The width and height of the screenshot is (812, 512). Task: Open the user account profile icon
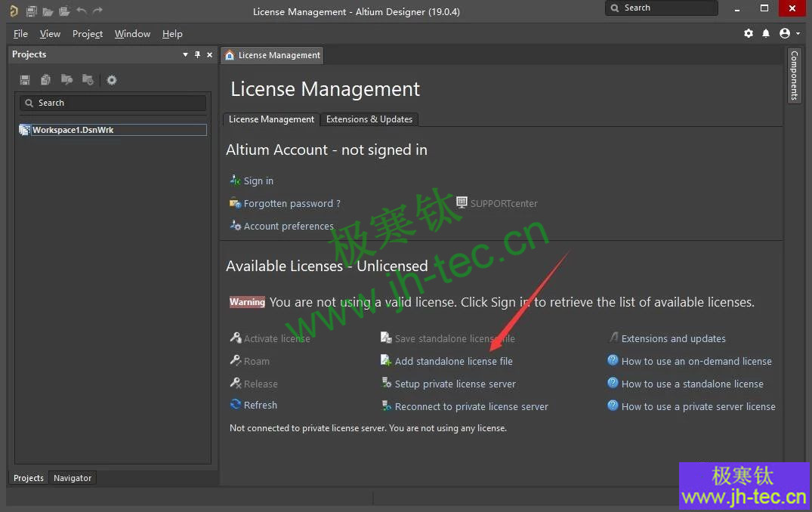(x=785, y=33)
